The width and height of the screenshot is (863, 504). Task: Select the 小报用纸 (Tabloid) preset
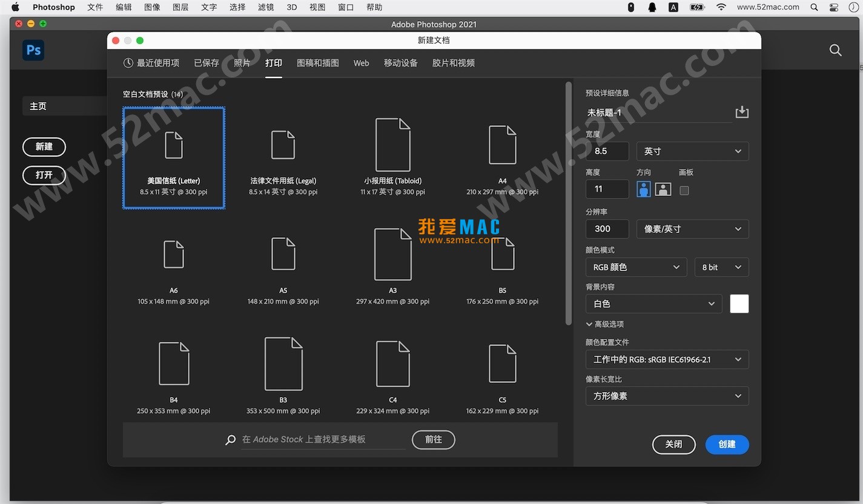[x=392, y=158]
